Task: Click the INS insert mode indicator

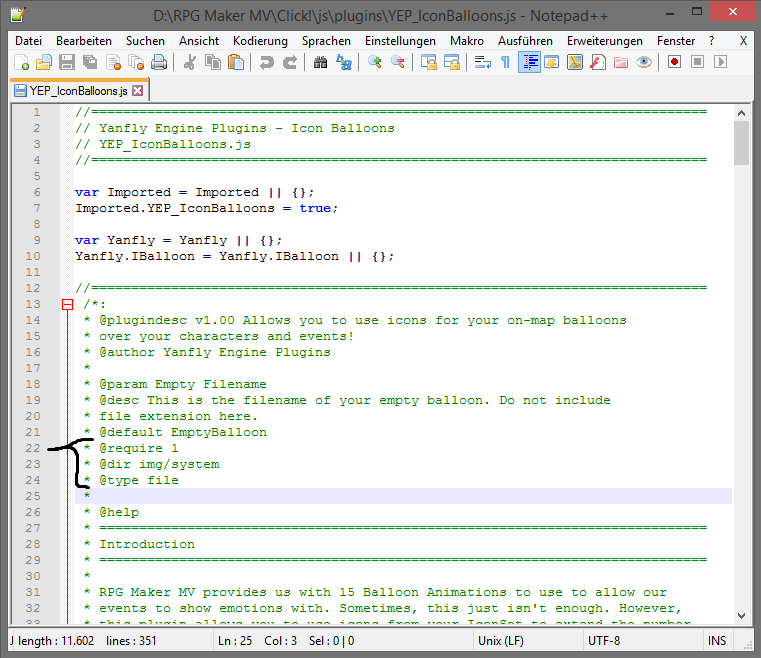Action: pos(717,641)
